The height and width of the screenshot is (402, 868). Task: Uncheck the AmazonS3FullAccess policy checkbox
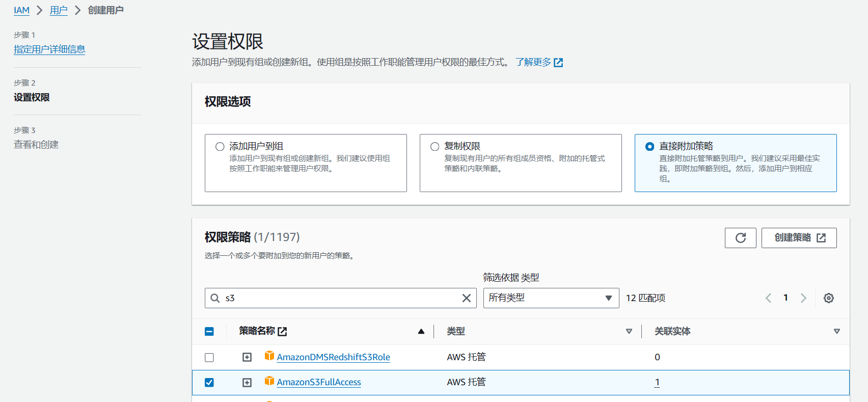209,383
